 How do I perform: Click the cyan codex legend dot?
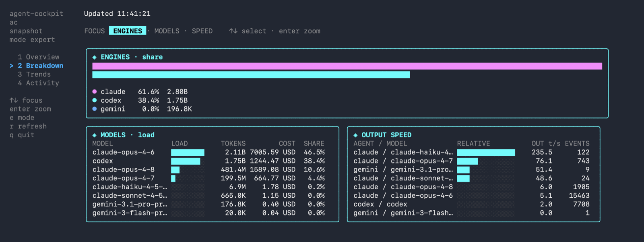coord(95,100)
